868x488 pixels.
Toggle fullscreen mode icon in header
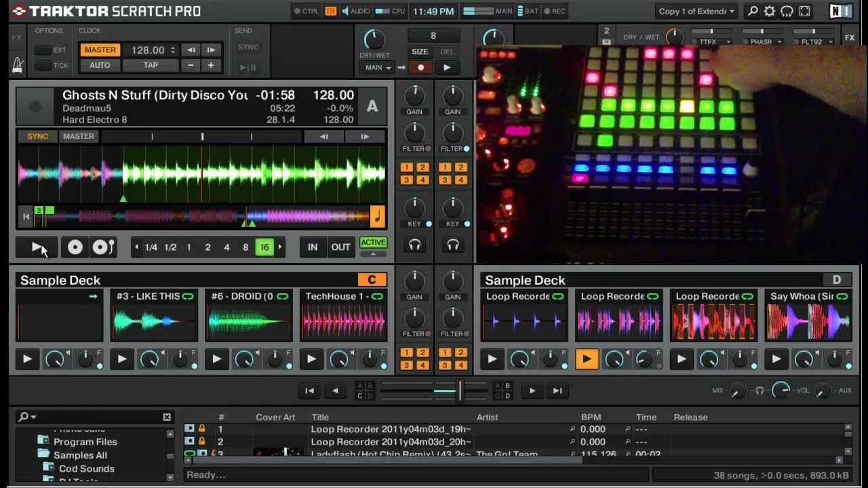point(804,11)
